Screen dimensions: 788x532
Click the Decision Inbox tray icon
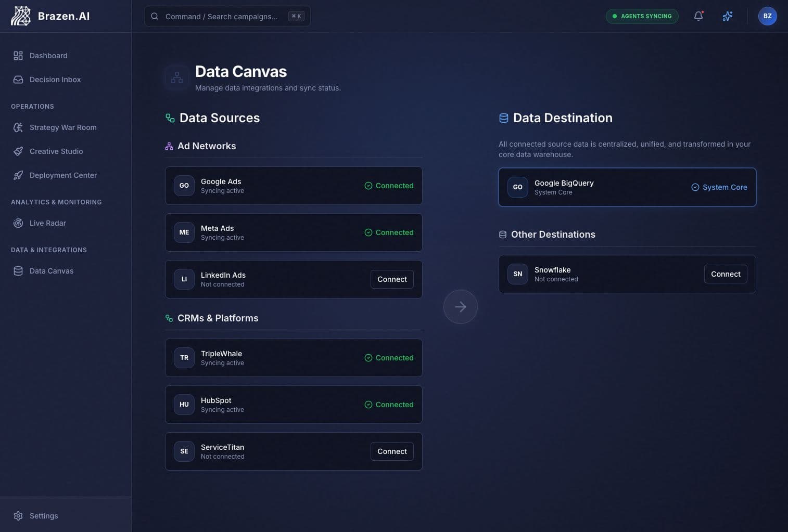click(18, 80)
